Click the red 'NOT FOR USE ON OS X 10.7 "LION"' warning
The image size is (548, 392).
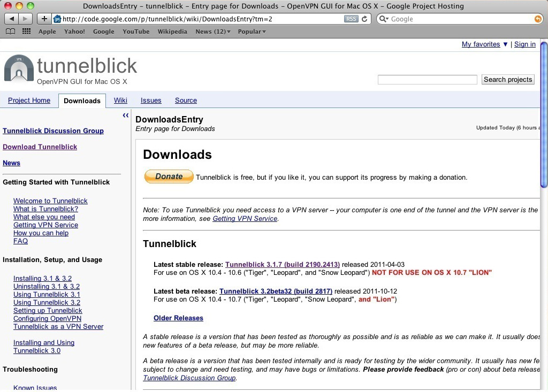[x=432, y=273]
